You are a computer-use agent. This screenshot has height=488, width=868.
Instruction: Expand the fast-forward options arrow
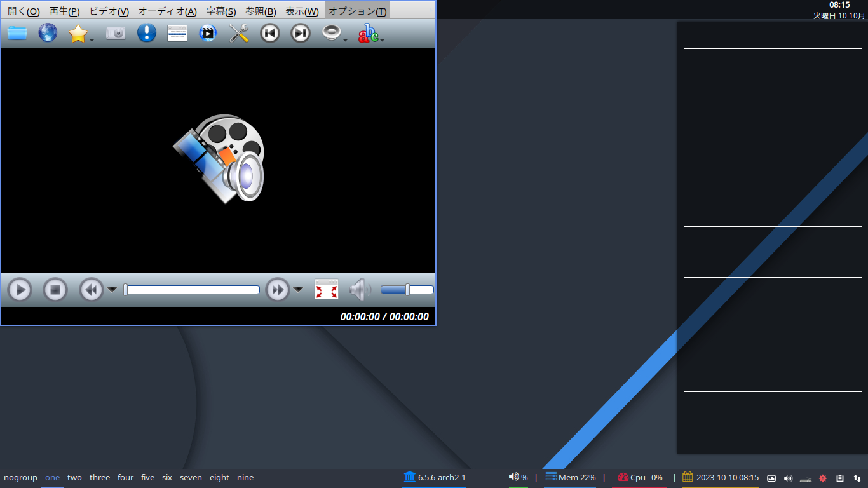298,290
